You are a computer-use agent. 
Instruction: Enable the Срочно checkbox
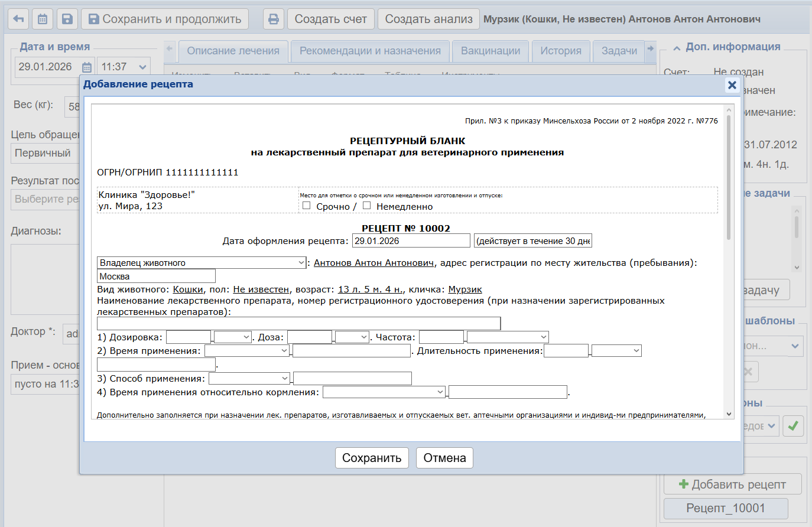click(306, 206)
